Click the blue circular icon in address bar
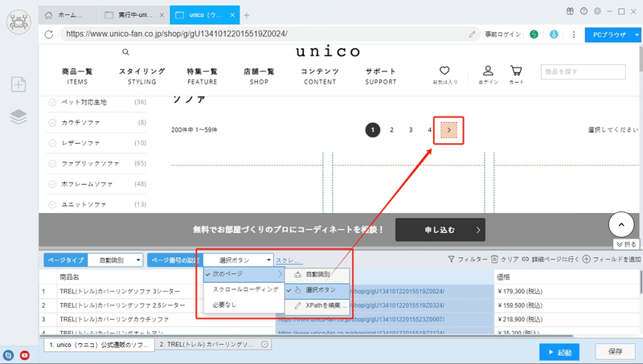643x364 pixels. pyautogui.click(x=554, y=35)
